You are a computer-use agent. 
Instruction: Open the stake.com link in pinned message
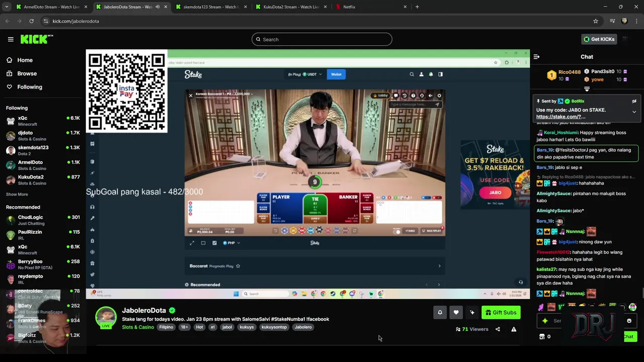[560, 117]
